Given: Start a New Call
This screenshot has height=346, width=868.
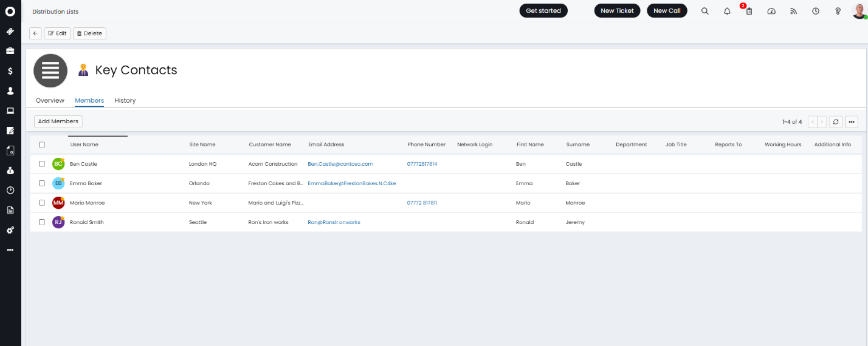Looking at the screenshot, I should click(667, 10).
